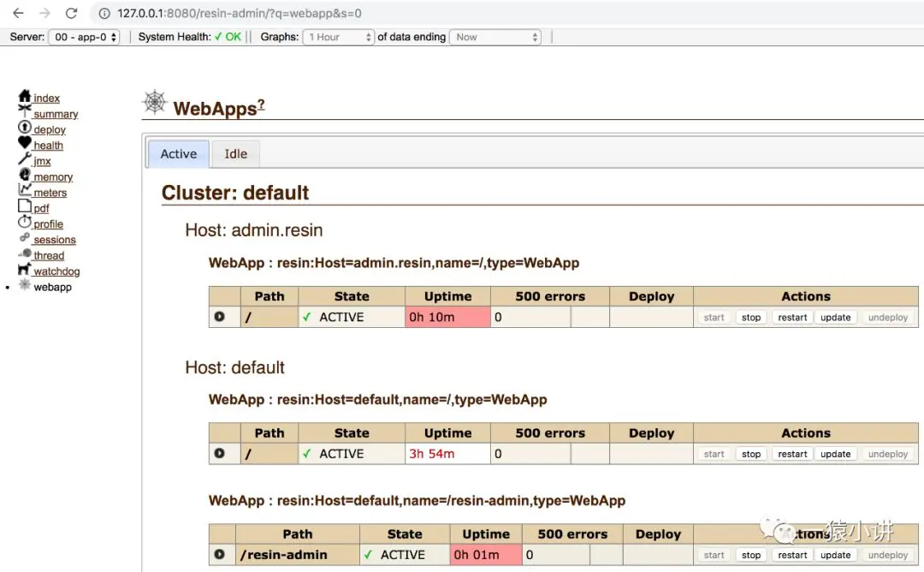Open the watchdog link in sidebar
The width and height of the screenshot is (924, 572).
click(56, 271)
